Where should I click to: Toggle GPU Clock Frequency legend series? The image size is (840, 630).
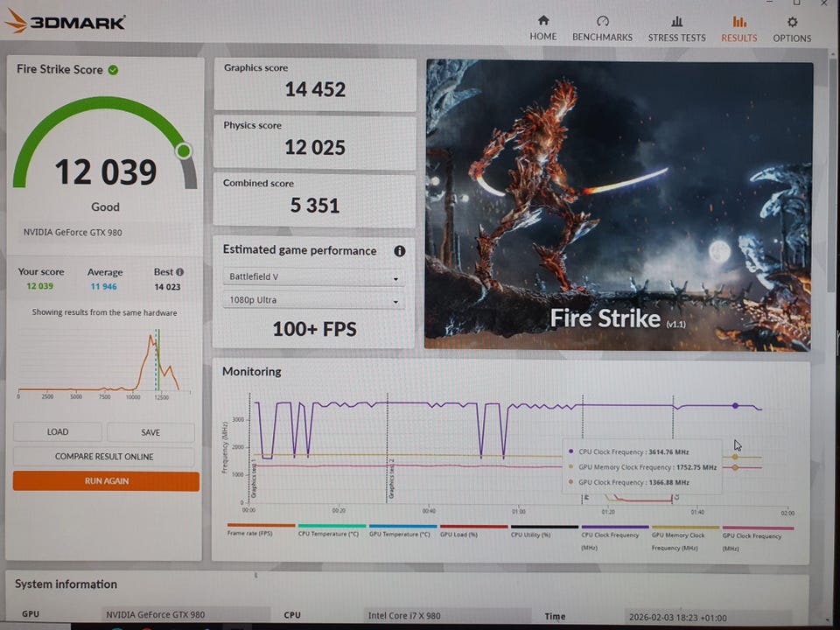point(758,539)
